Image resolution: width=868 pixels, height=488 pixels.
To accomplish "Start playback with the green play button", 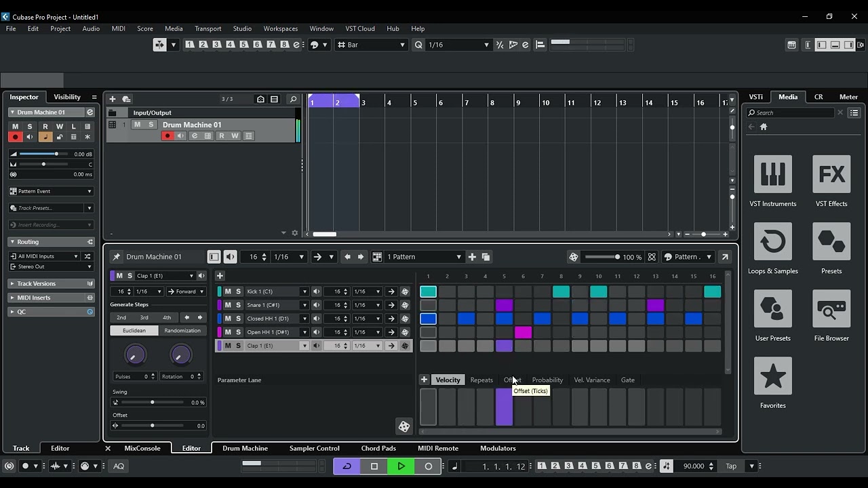I will click(401, 466).
